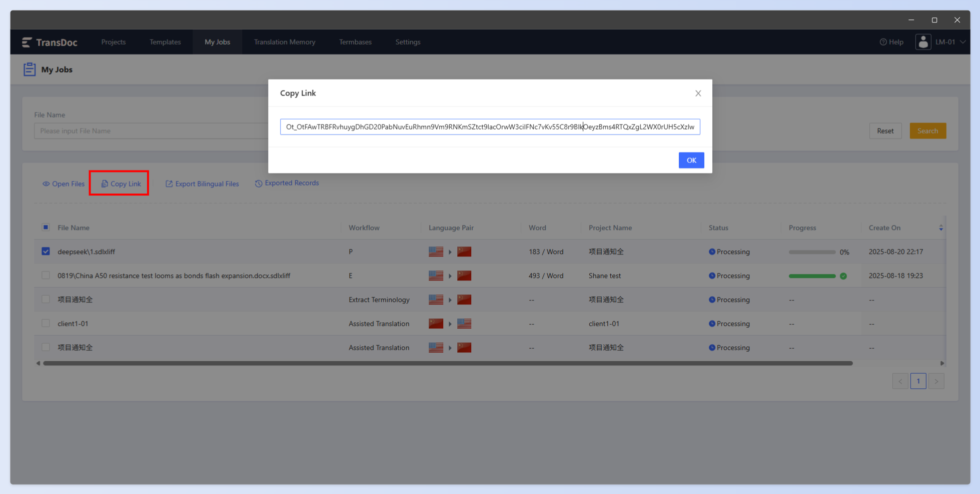Open the Termbases tab

click(x=355, y=42)
